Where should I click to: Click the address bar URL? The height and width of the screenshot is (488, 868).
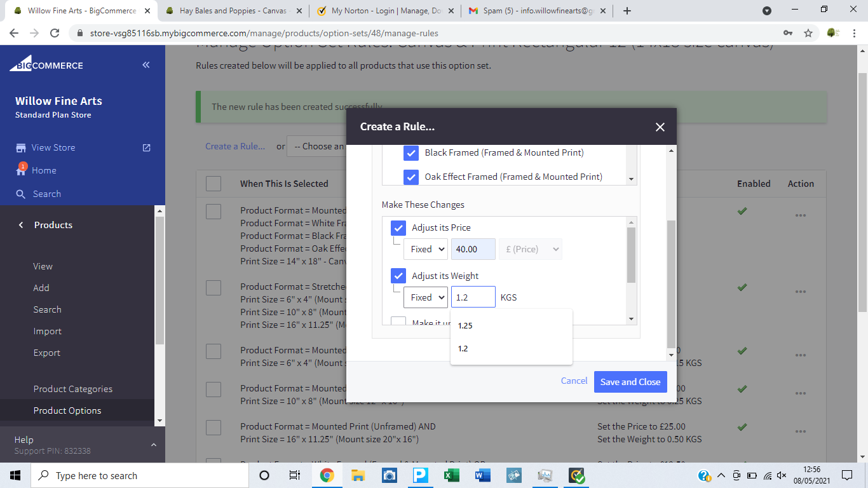(x=264, y=33)
